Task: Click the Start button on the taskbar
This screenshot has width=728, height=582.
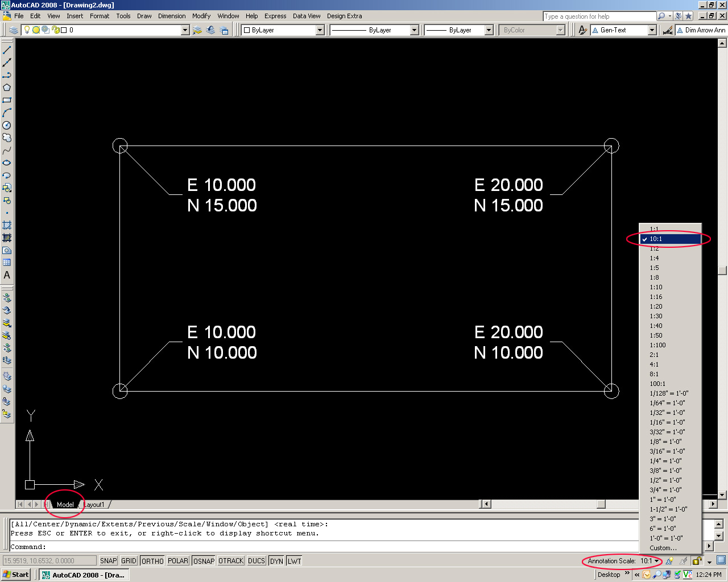Action: point(15,575)
